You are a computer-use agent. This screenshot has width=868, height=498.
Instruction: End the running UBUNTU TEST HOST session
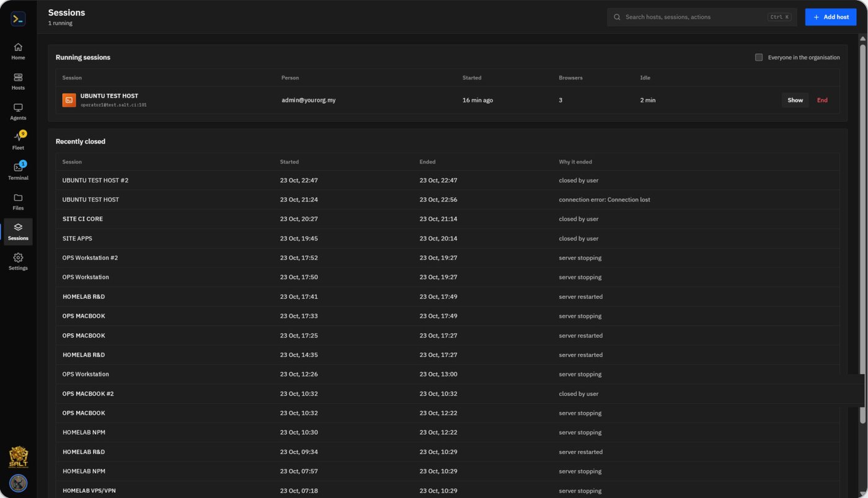pos(822,100)
